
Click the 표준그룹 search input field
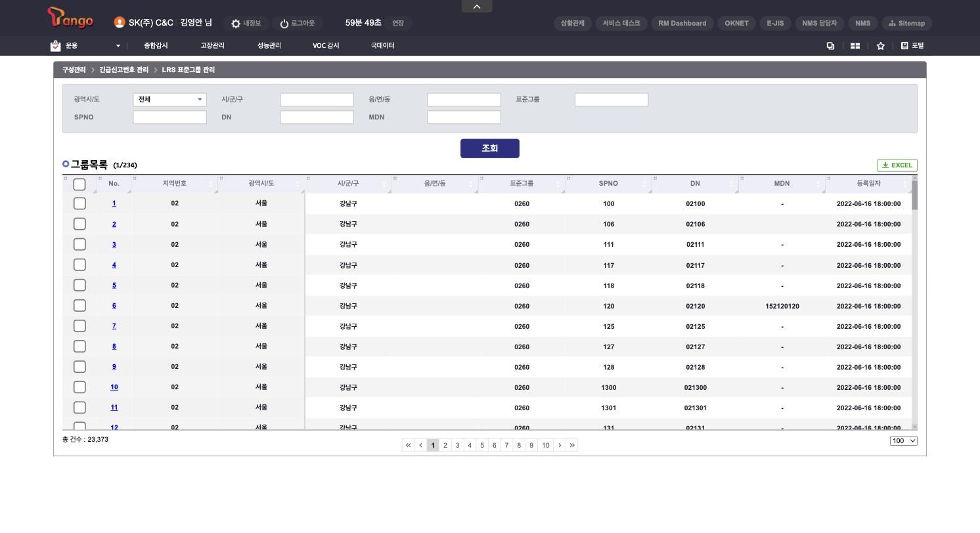(x=612, y=100)
